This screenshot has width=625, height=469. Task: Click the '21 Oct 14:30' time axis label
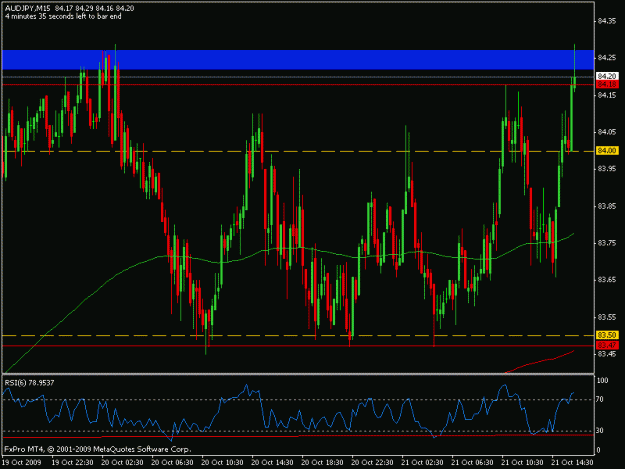572,462
